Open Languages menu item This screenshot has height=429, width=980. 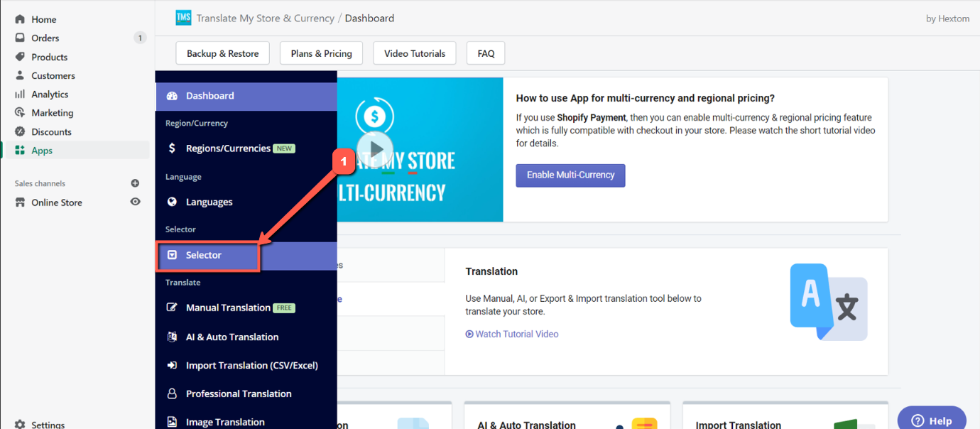pos(246,202)
